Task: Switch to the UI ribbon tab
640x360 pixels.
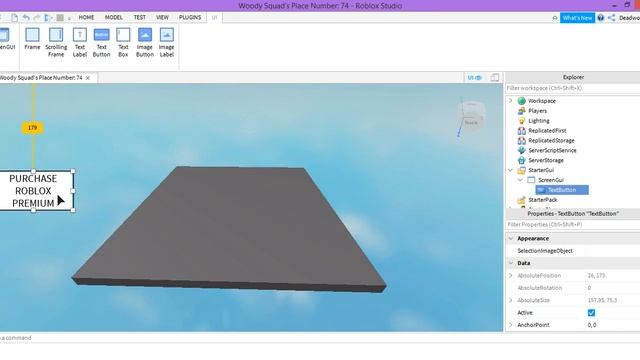Action: tap(214, 18)
